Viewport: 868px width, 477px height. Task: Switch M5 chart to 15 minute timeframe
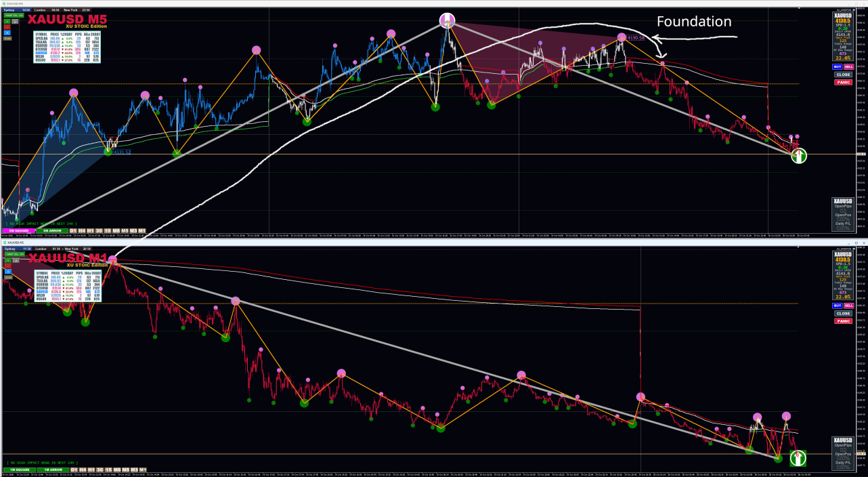point(108,230)
